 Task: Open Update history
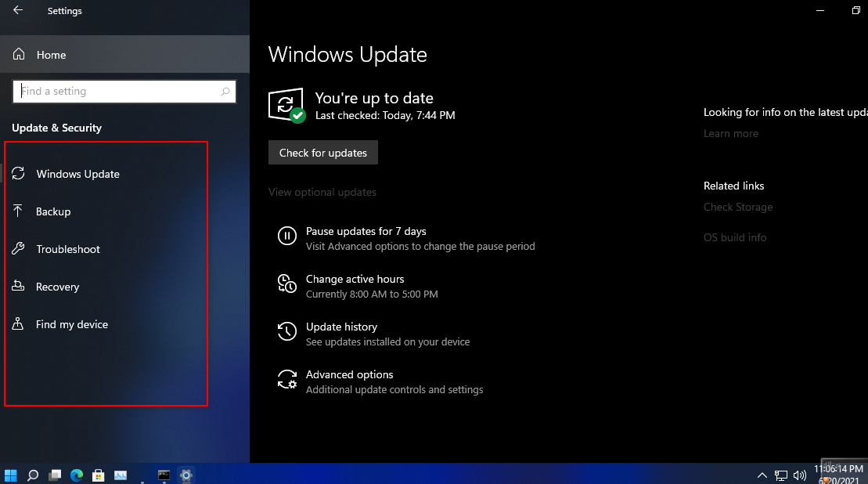341,327
